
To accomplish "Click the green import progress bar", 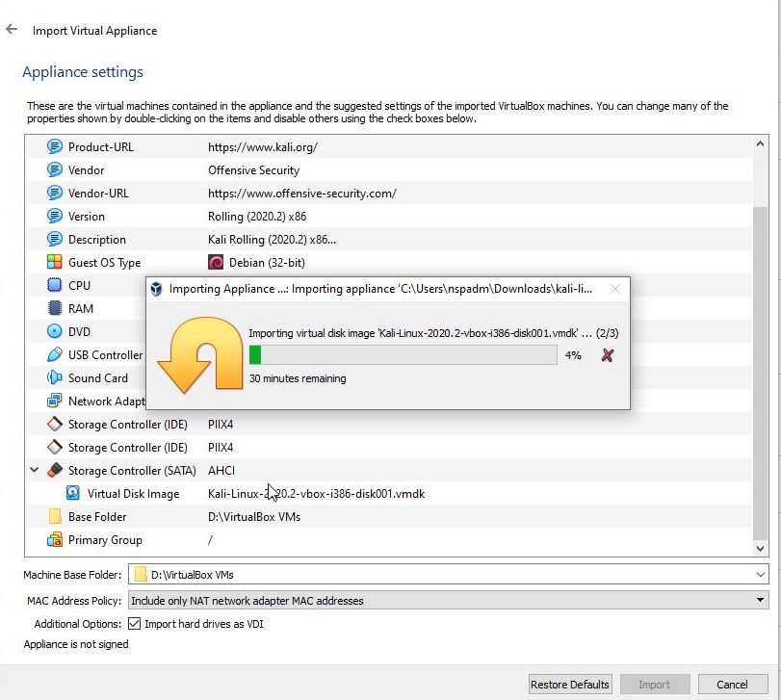I will 403,355.
